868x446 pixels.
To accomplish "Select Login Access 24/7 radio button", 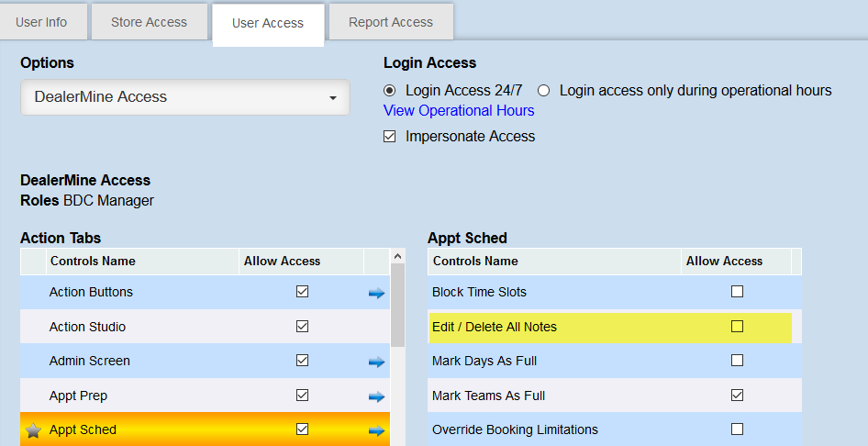I will point(390,91).
